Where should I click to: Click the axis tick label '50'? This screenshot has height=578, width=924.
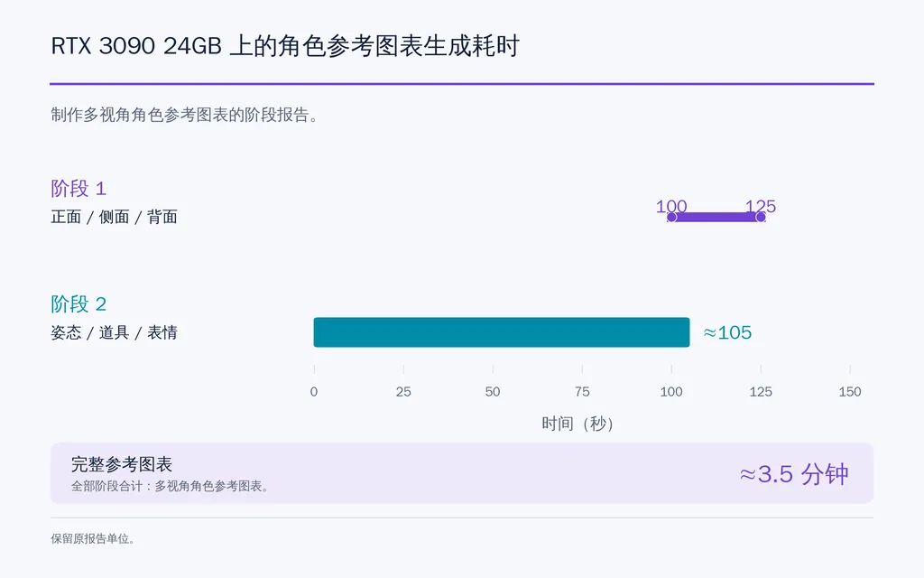click(493, 392)
